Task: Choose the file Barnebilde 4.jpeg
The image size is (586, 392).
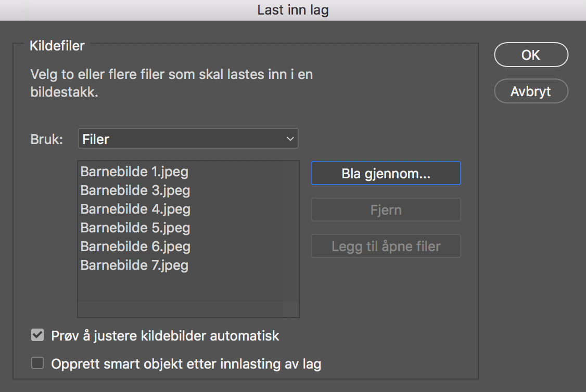Action: click(135, 209)
